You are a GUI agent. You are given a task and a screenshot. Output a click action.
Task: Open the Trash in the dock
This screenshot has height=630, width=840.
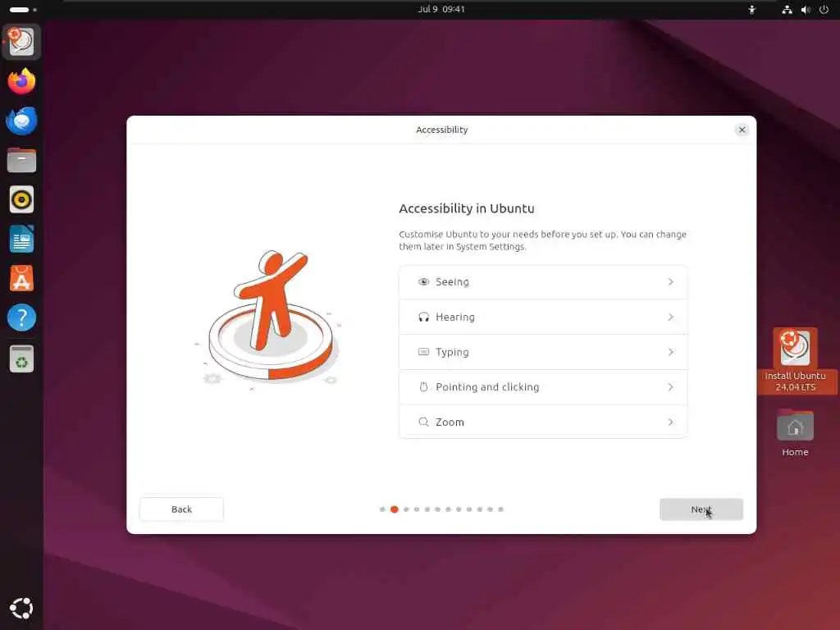(x=21, y=358)
